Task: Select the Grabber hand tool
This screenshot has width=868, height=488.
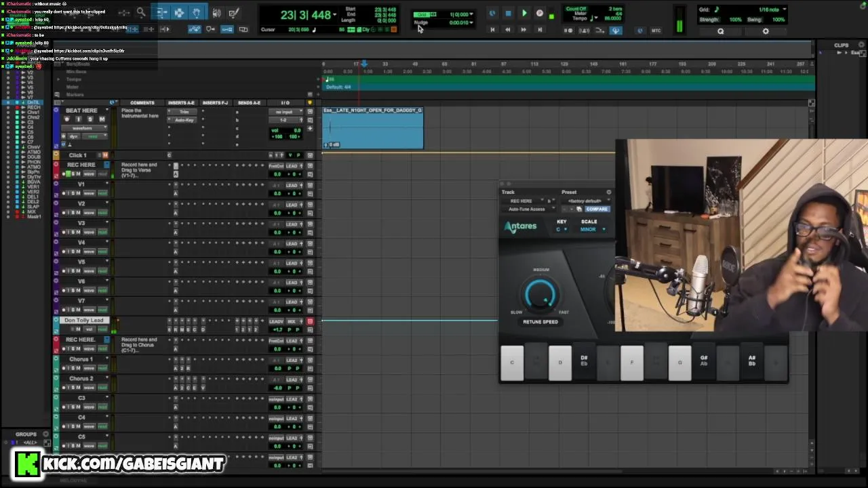Action: click(x=196, y=12)
